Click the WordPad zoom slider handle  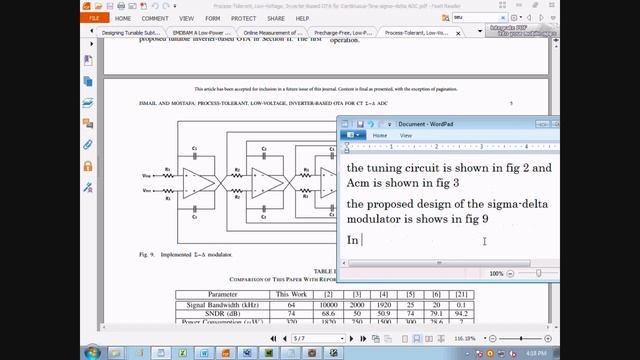[x=539, y=273]
